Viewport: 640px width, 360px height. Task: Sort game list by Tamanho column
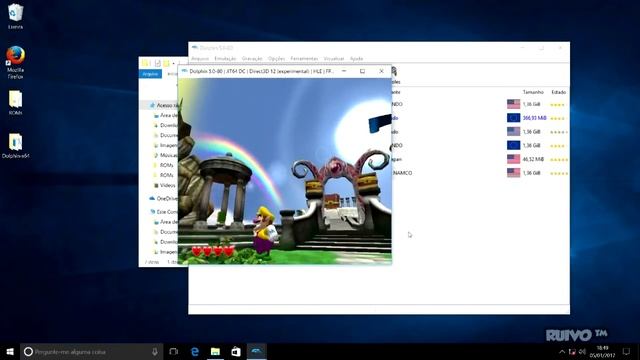533,92
